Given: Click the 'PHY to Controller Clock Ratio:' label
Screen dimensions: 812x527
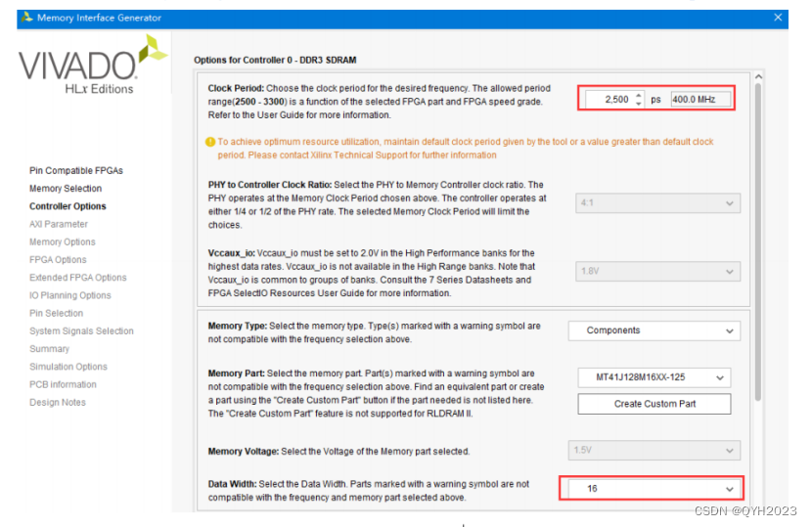Looking at the screenshot, I should tap(270, 185).
